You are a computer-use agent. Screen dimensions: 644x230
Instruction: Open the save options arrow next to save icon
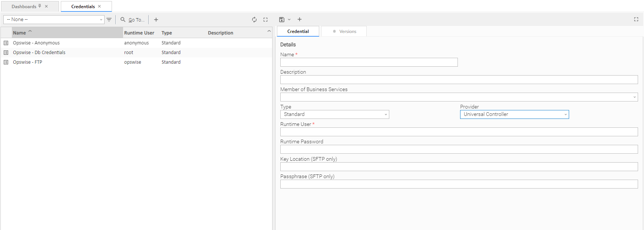[x=289, y=20]
